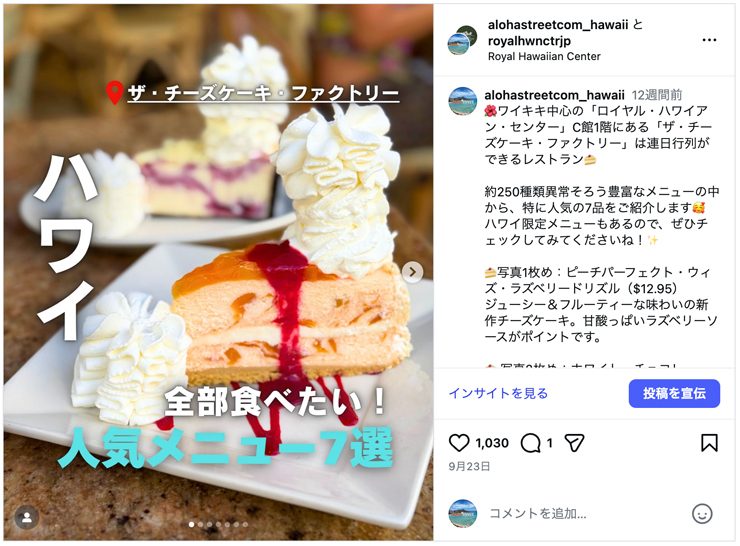Open alohastreetcom_hawaii profile in header
The image size is (740, 546).
click(558, 25)
